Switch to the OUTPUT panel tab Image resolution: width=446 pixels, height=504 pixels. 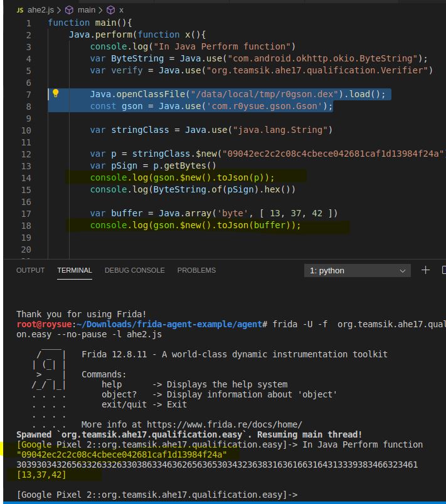[30, 270]
